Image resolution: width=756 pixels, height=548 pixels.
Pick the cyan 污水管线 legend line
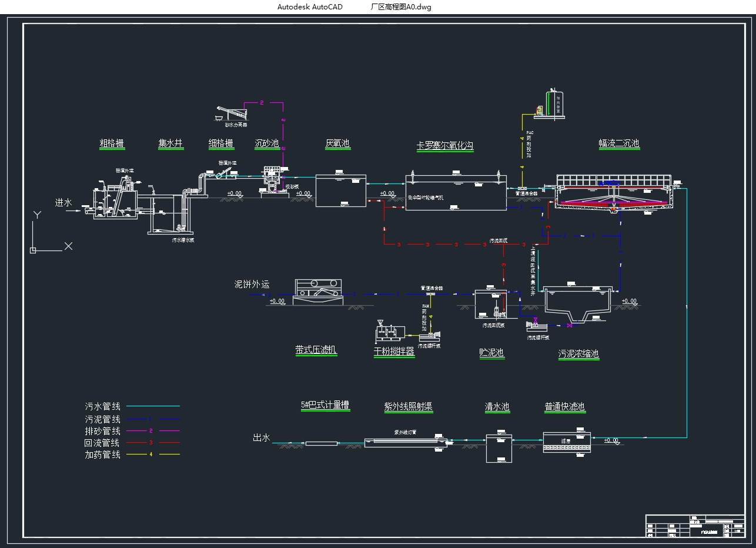click(x=153, y=406)
